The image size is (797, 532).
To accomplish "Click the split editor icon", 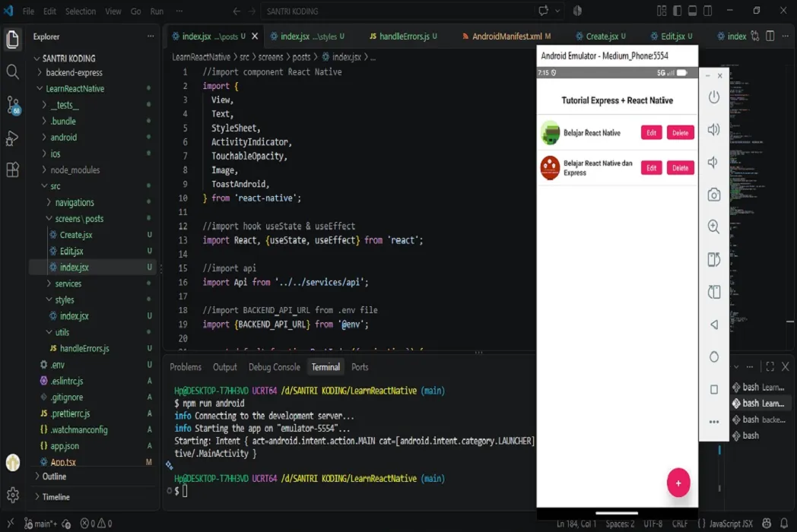I will tap(770, 36).
